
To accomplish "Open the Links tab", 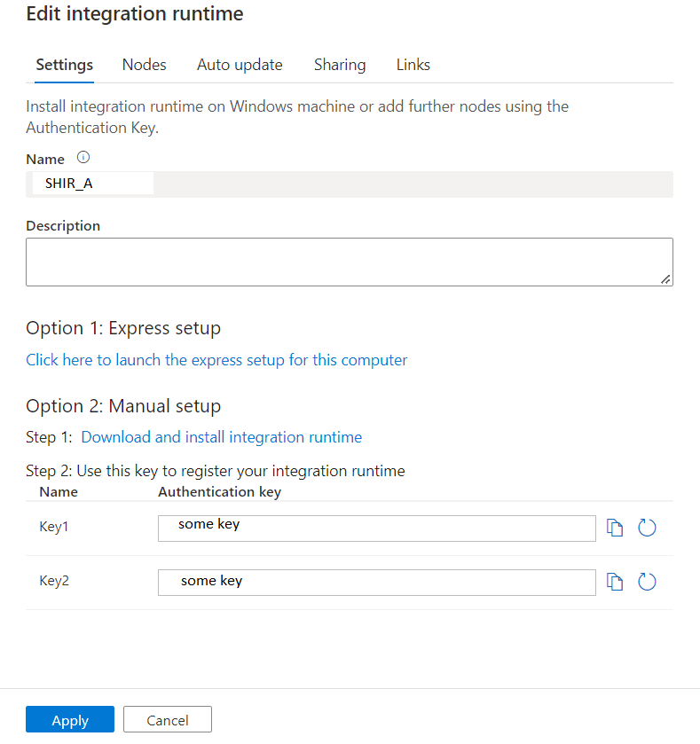I will click(x=413, y=64).
